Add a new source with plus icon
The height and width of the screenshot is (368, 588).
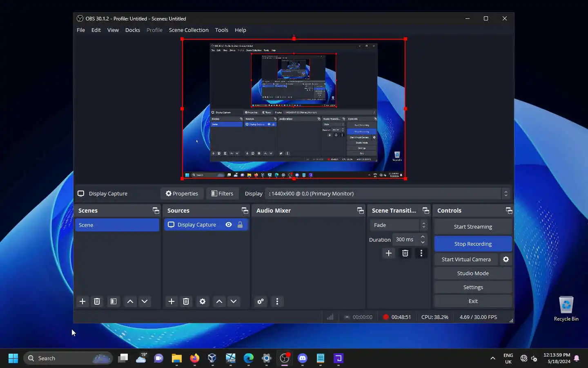(x=171, y=301)
